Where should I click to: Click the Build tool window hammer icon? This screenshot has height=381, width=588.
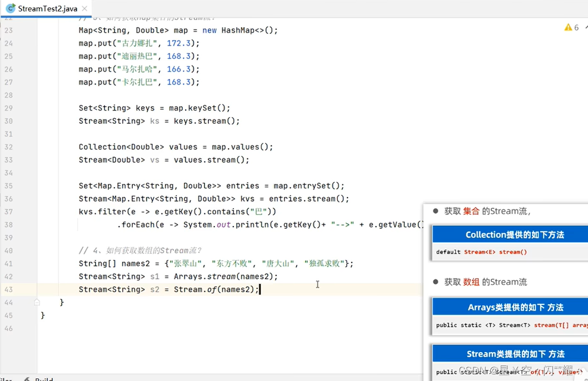(x=27, y=378)
